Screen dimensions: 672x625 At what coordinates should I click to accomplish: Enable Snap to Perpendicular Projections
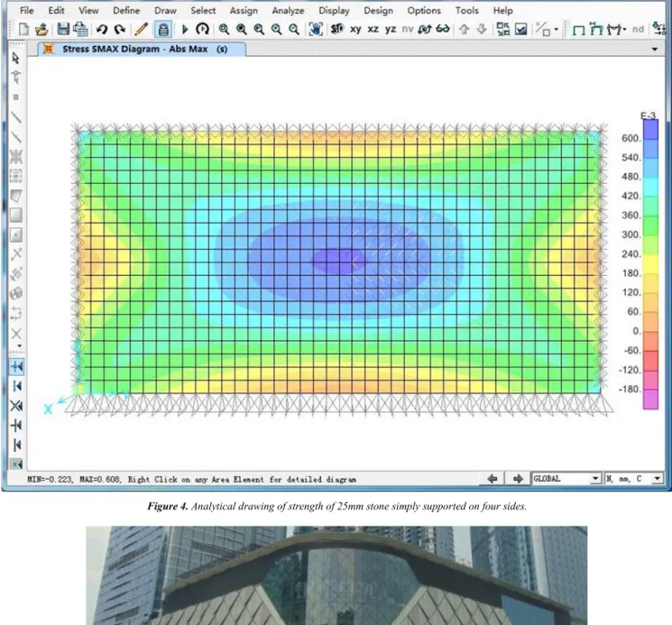click(16, 426)
